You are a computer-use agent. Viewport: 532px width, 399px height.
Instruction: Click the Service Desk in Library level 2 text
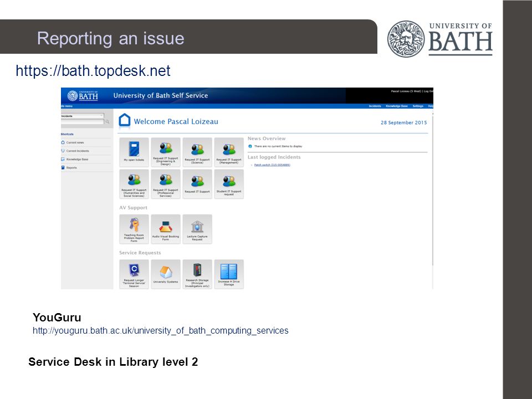pyautogui.click(x=113, y=362)
